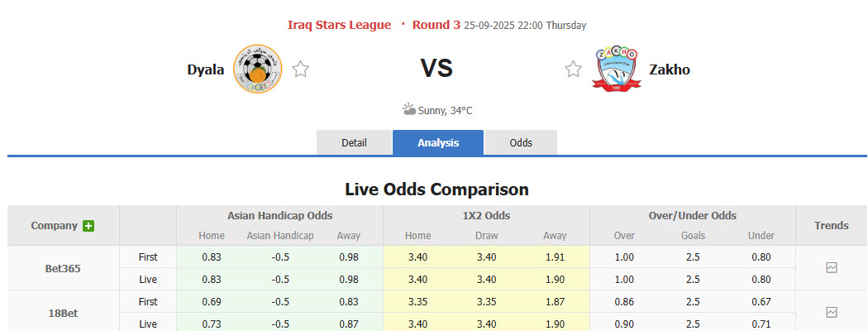Select the Analysis tab
Screen dimensions: 868x331
[x=438, y=143]
